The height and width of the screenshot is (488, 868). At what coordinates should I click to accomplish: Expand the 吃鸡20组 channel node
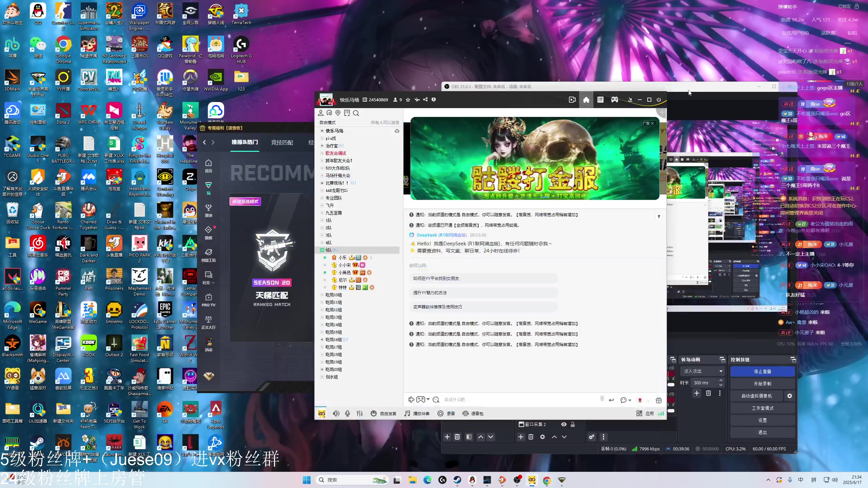(322, 369)
